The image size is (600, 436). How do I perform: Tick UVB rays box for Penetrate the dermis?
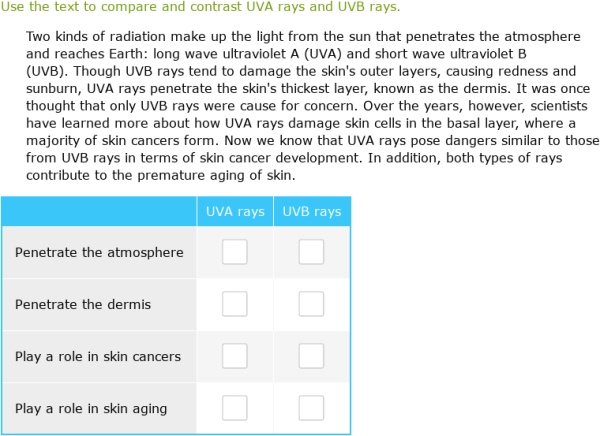coord(311,304)
